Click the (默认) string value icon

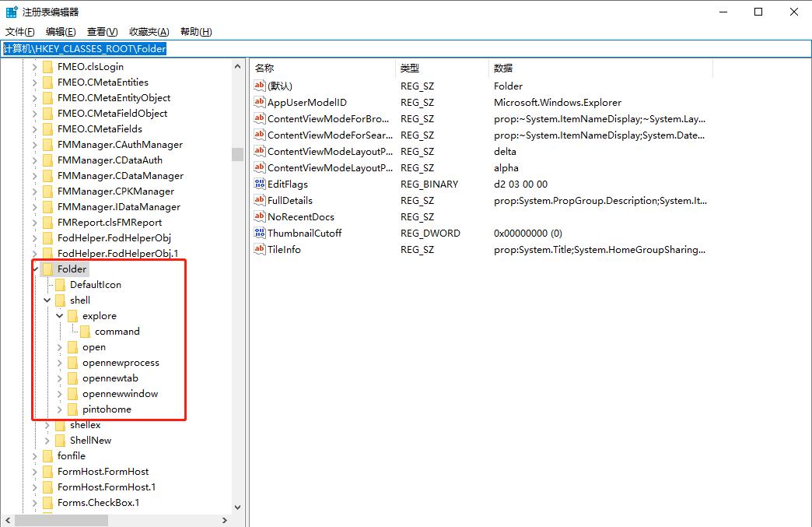coord(260,86)
